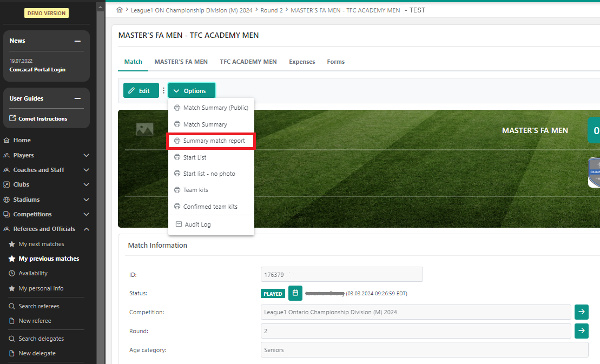Click the three-dot more actions icon

click(163, 91)
